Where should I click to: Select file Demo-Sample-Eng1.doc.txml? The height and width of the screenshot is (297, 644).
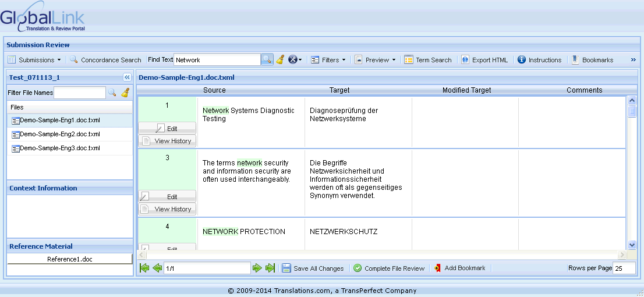[x=70, y=121]
